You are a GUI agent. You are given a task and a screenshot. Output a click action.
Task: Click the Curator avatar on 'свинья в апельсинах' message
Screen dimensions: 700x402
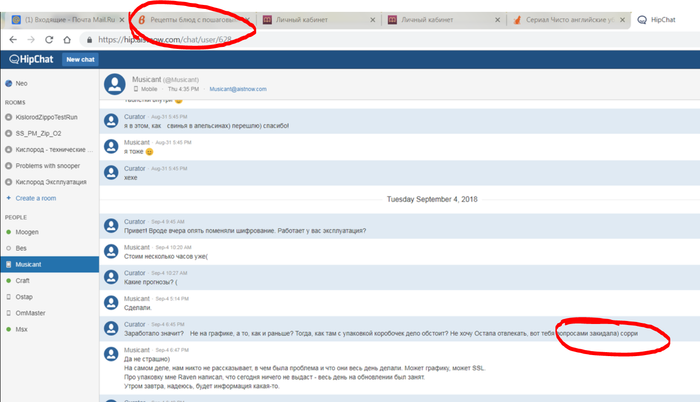(111, 121)
